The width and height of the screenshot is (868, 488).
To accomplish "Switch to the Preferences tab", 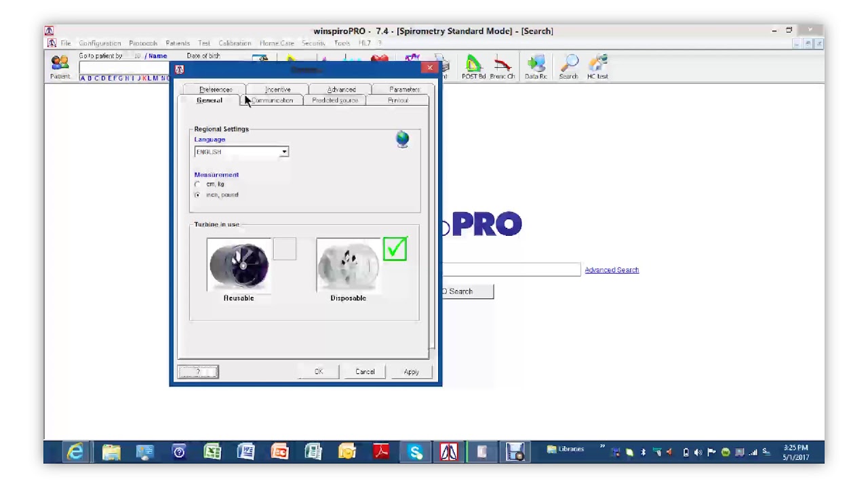I will point(216,89).
